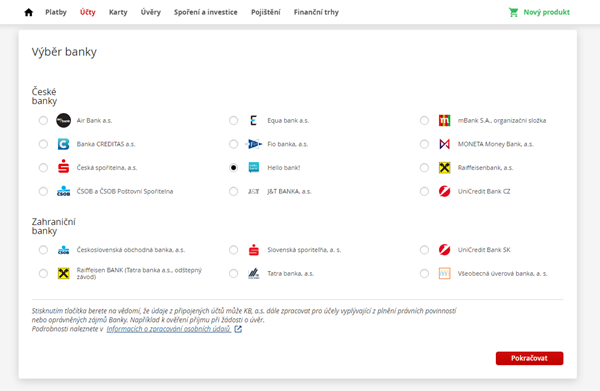Open the Karty menu

click(x=118, y=12)
